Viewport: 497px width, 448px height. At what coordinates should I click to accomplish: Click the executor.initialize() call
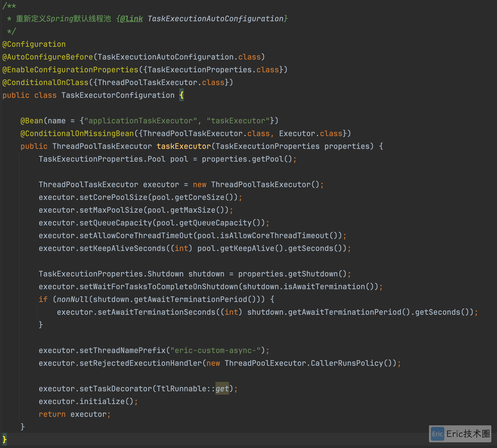coord(86,402)
